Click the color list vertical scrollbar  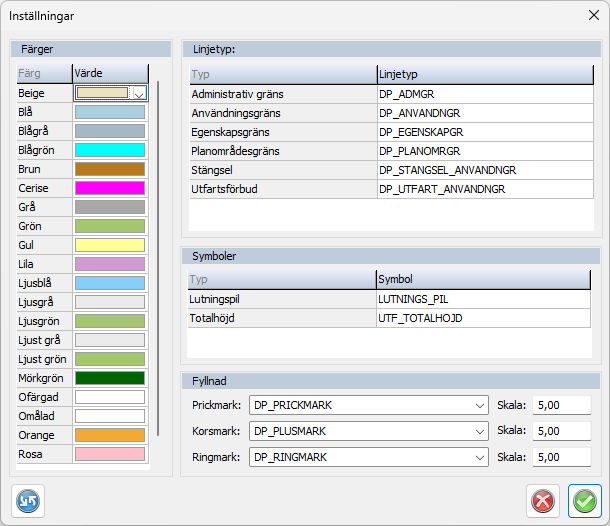click(x=157, y=250)
